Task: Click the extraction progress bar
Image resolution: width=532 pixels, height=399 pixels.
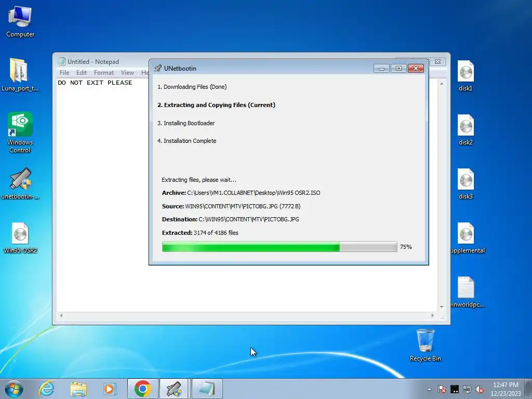Action: click(280, 247)
